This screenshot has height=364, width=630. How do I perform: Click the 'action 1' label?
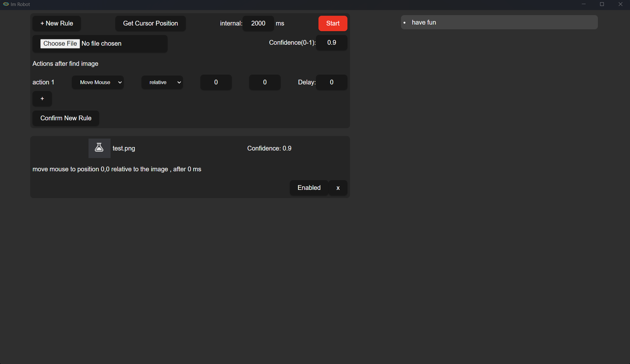(x=43, y=82)
